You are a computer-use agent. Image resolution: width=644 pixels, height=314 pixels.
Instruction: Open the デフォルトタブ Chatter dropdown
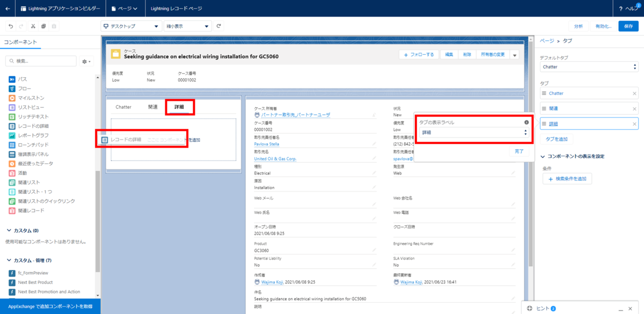click(589, 67)
